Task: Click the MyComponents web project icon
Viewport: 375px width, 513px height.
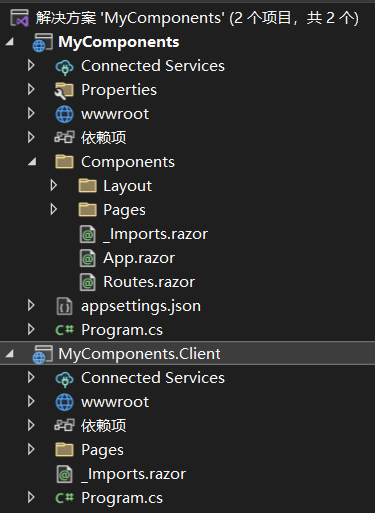Action: [42, 42]
